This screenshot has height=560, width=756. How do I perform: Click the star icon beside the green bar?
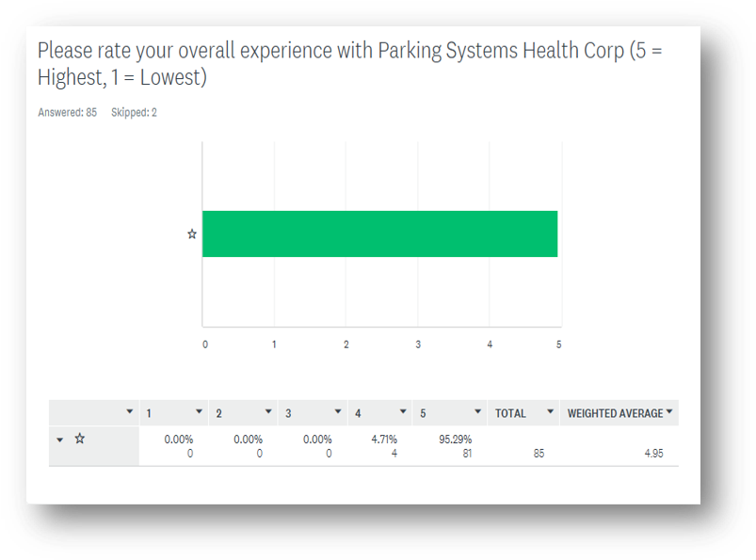(192, 234)
